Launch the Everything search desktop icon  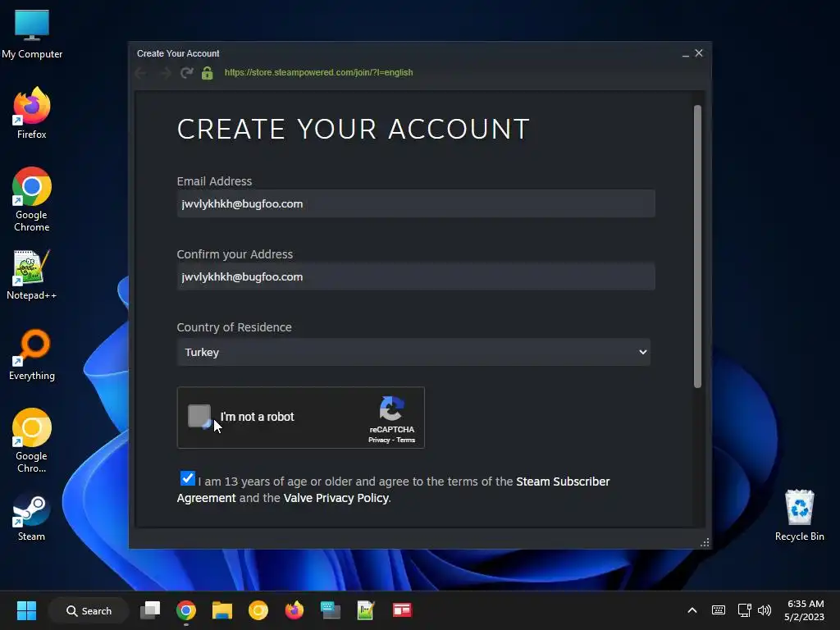pos(32,354)
